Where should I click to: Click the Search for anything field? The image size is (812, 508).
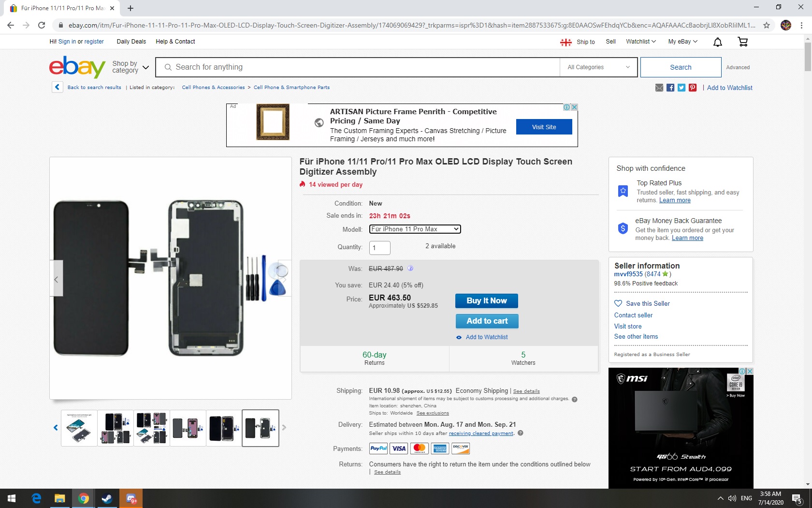pos(358,67)
